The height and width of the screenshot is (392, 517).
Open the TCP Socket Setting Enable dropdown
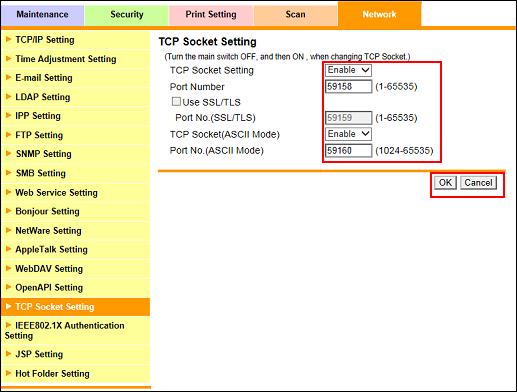point(348,70)
